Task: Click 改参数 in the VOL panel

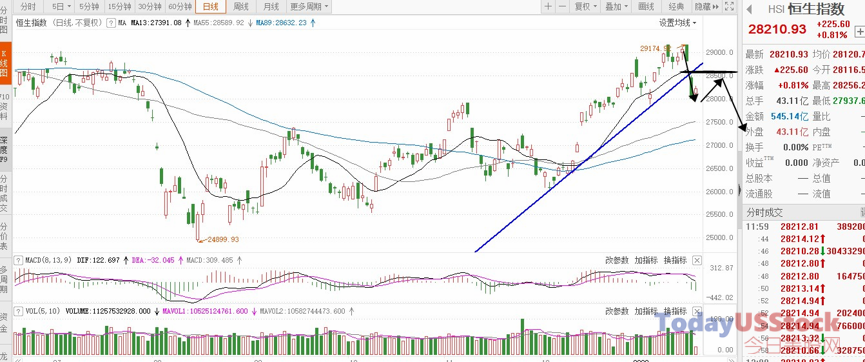Action: [617, 311]
